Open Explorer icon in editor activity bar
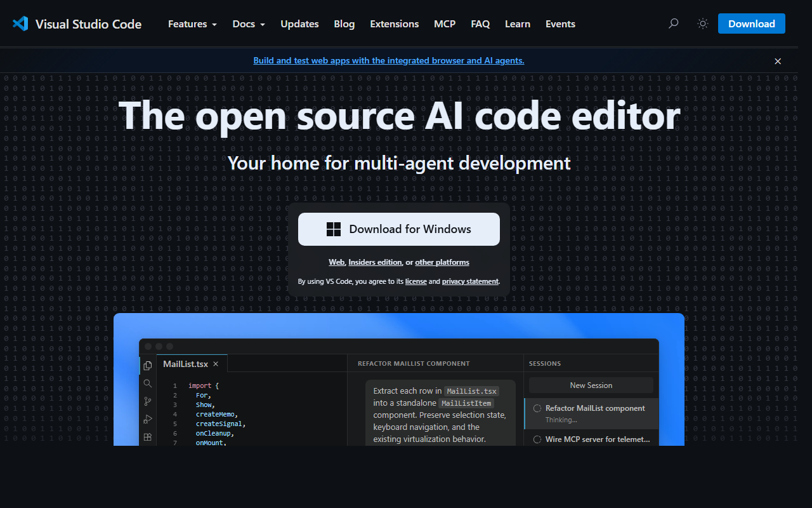 pos(148,365)
